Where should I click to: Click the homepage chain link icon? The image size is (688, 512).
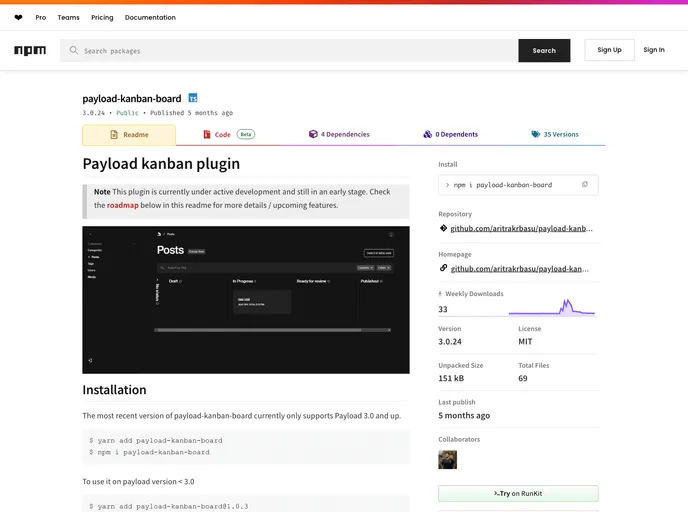point(443,268)
